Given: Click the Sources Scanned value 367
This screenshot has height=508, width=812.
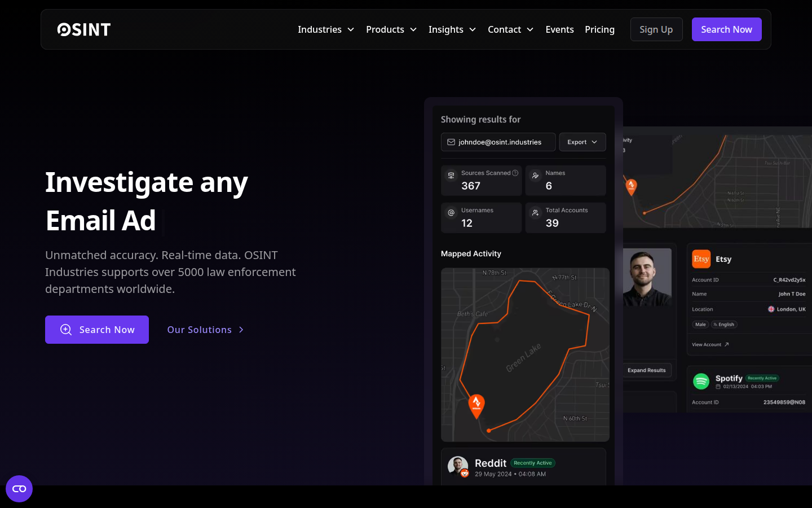Looking at the screenshot, I should pos(471,186).
